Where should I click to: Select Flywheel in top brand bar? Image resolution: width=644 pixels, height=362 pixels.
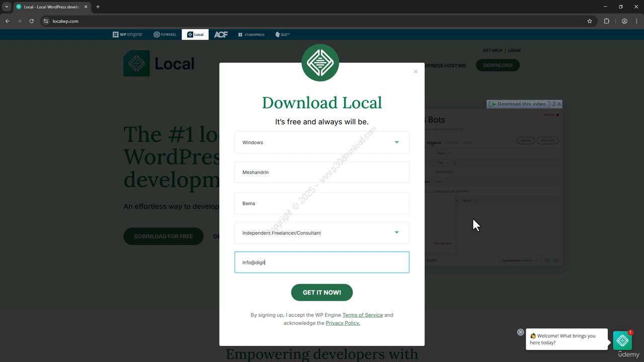click(x=165, y=34)
